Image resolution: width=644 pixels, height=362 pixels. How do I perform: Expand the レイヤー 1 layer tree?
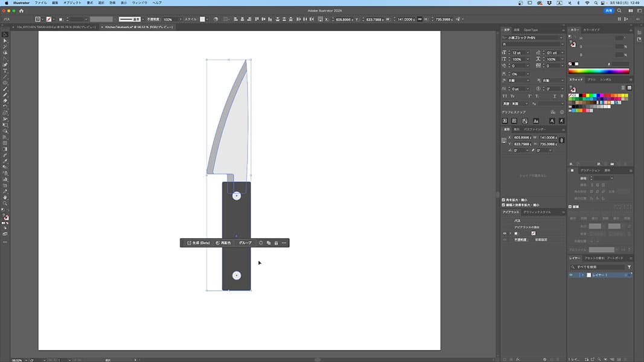click(582, 275)
